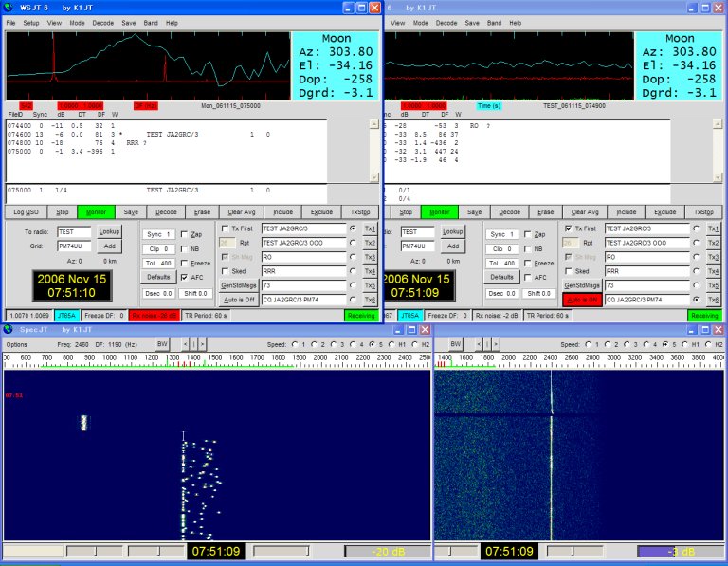Select Speed 3 in left SpecJT window

click(333, 344)
